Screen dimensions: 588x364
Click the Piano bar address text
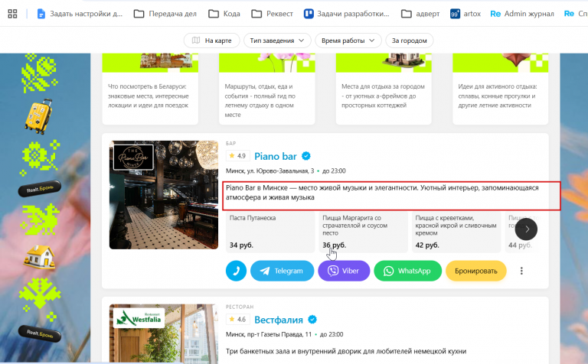270,171
